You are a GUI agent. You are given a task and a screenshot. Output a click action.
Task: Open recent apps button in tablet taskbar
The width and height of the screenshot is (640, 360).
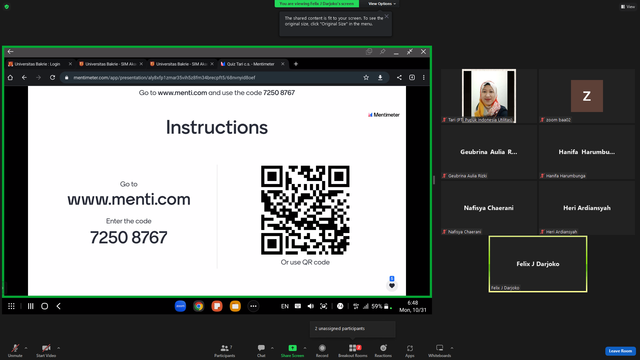point(31,306)
